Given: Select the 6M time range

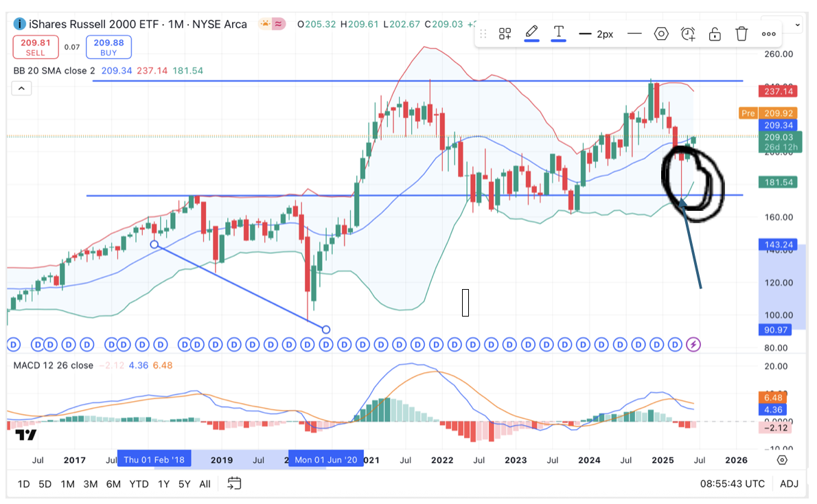Looking at the screenshot, I should [x=113, y=484].
